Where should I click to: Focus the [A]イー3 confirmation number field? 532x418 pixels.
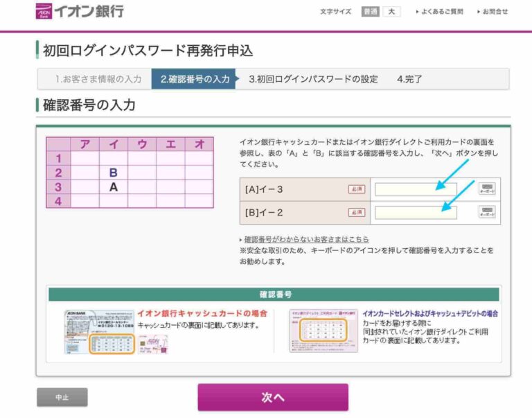(416, 189)
